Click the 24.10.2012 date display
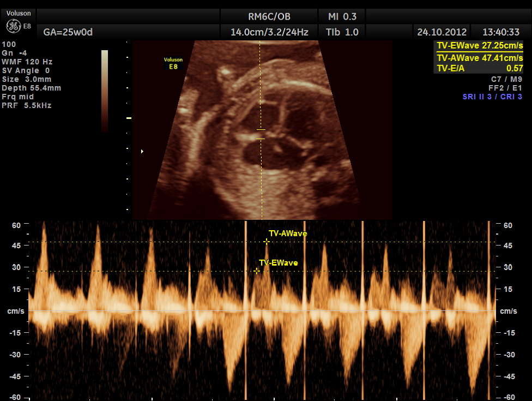This screenshot has width=532, height=401. pyautogui.click(x=442, y=32)
